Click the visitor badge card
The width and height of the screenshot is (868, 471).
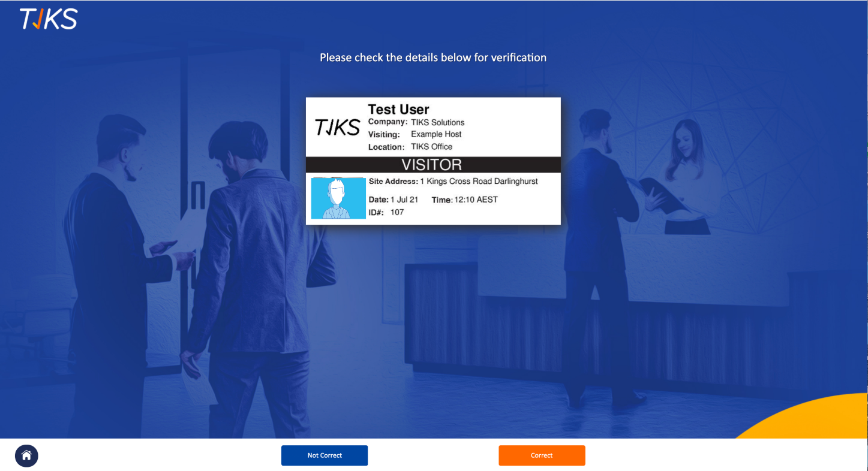(433, 161)
